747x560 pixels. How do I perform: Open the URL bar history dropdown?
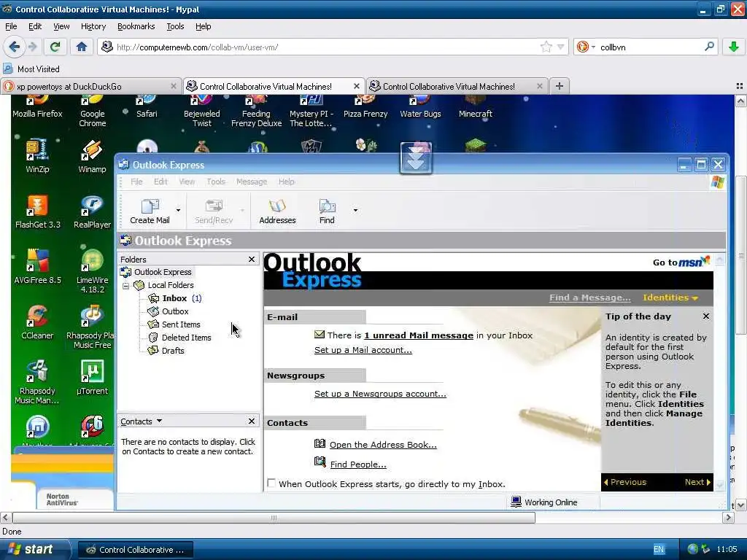[x=561, y=47]
